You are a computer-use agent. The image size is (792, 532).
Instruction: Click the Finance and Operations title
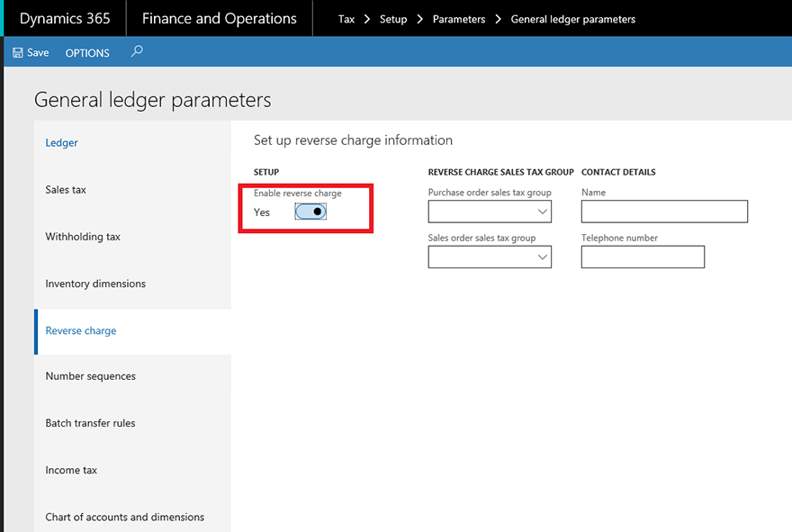pos(220,19)
